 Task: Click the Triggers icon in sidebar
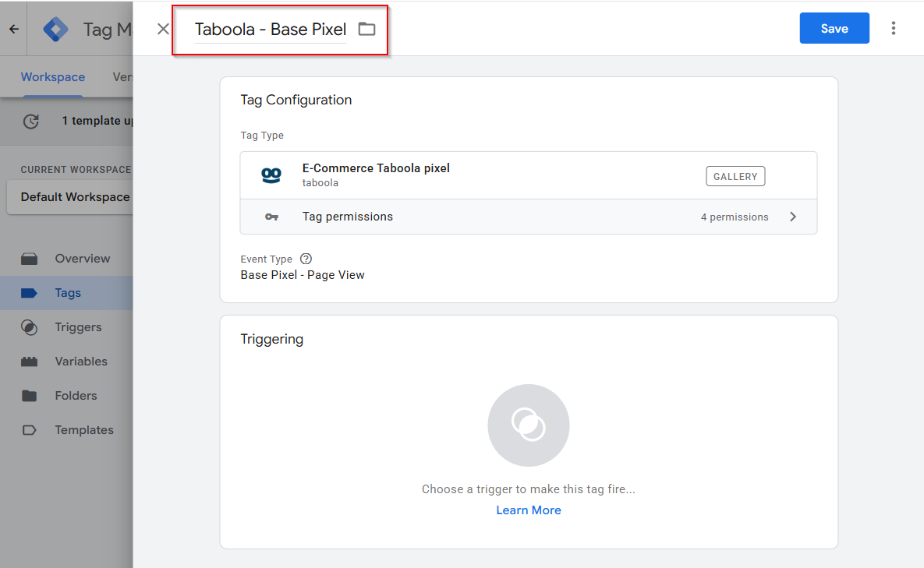[29, 327]
